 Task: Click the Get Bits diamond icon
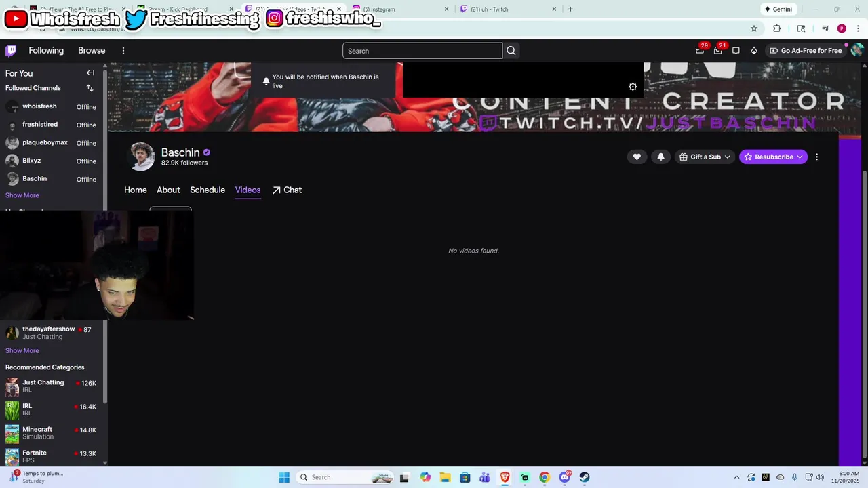tap(754, 51)
